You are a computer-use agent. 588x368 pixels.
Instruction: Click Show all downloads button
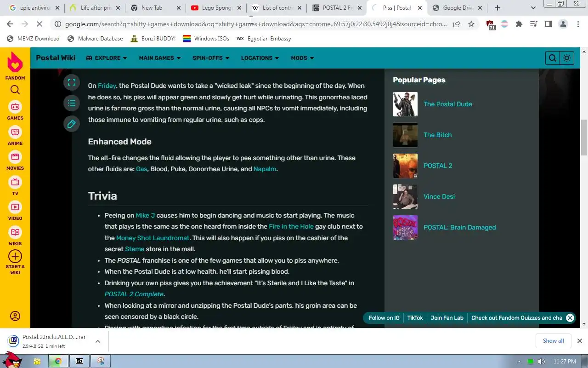click(553, 341)
